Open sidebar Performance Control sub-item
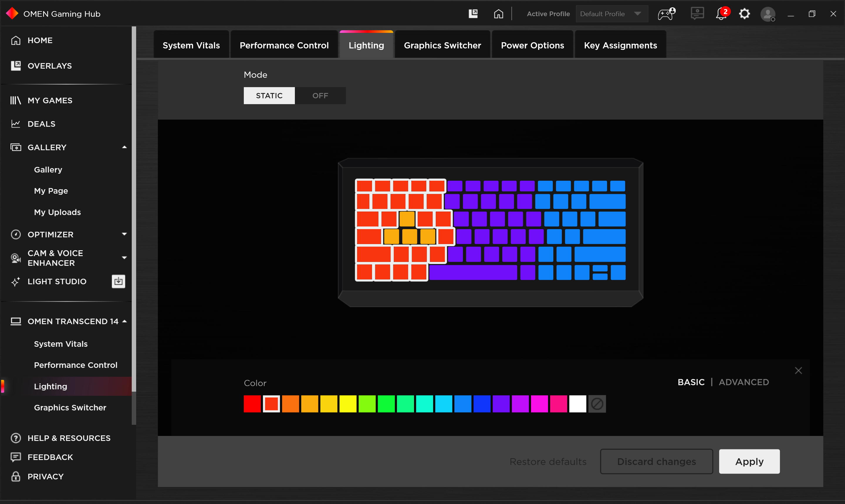This screenshot has height=504, width=845. (75, 365)
